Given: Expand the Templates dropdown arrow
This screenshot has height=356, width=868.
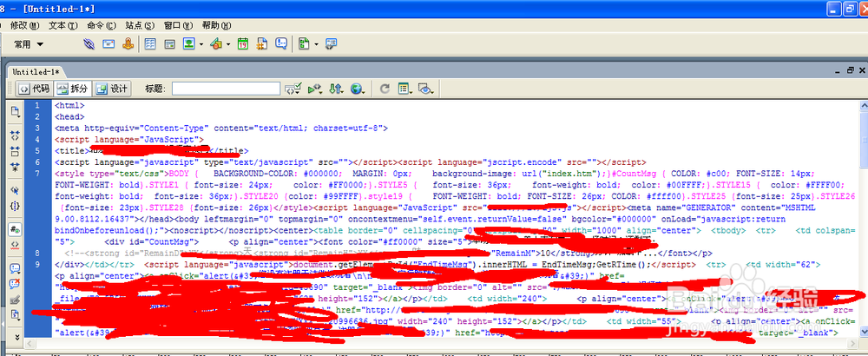Looking at the screenshot, I should tap(316, 44).
